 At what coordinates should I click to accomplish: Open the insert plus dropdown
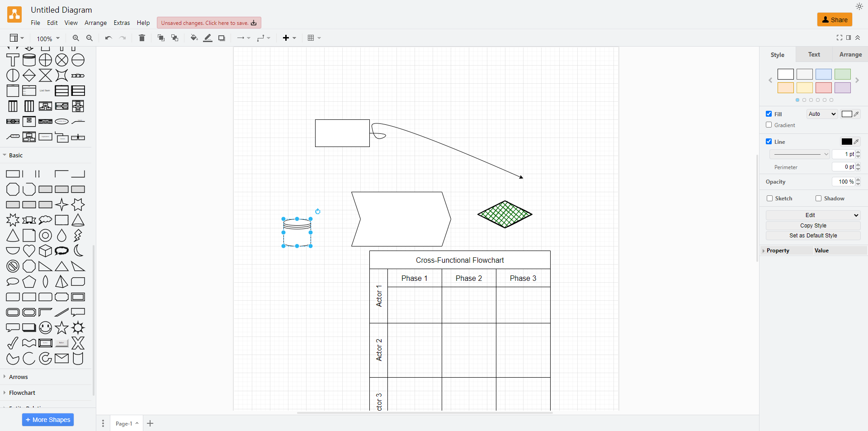(x=289, y=38)
